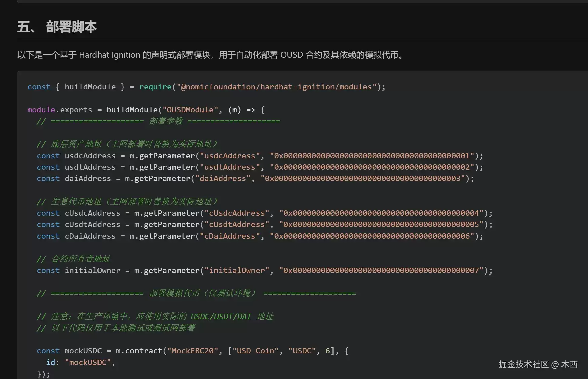Click the "MockERC20" contract string
Image resolution: width=588 pixels, height=379 pixels.
(x=193, y=351)
